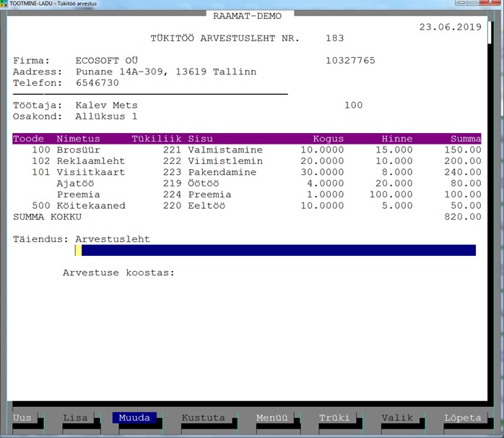The width and height of the screenshot is (504, 438).
Task: Click the 150.00 sum value
Action: (x=463, y=150)
